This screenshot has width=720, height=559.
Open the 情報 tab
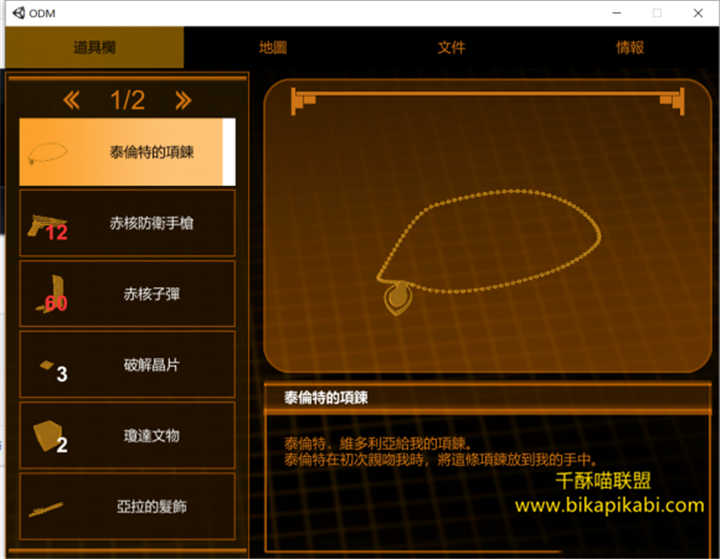pos(630,47)
